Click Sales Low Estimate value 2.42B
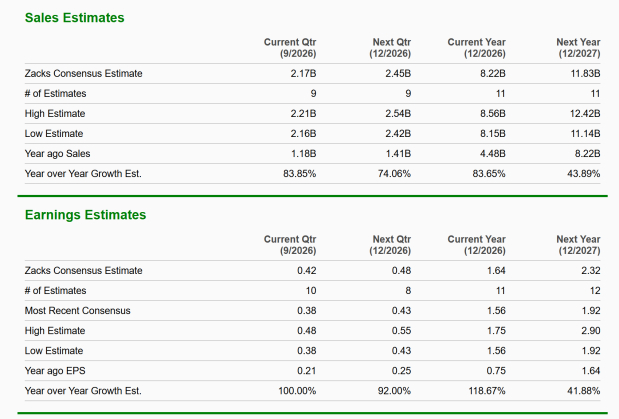Image resolution: width=619 pixels, height=419 pixels. coord(398,134)
